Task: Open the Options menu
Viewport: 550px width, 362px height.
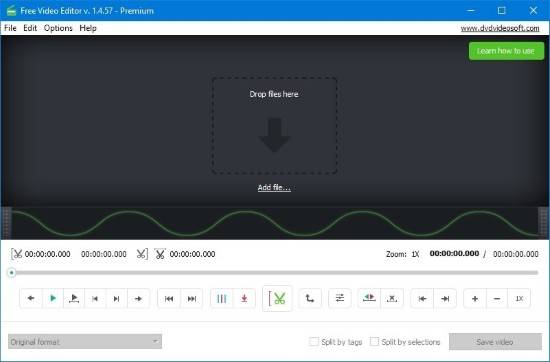Action: [x=58, y=28]
